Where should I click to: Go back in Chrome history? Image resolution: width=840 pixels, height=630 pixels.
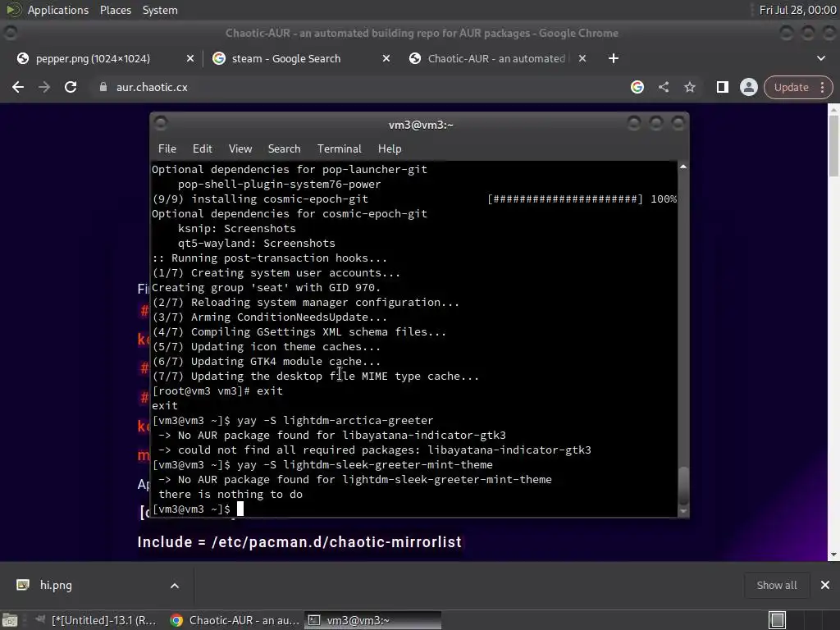point(18,87)
